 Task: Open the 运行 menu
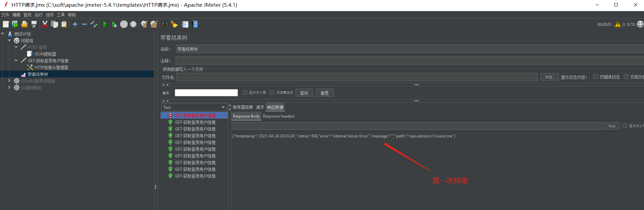click(x=38, y=15)
